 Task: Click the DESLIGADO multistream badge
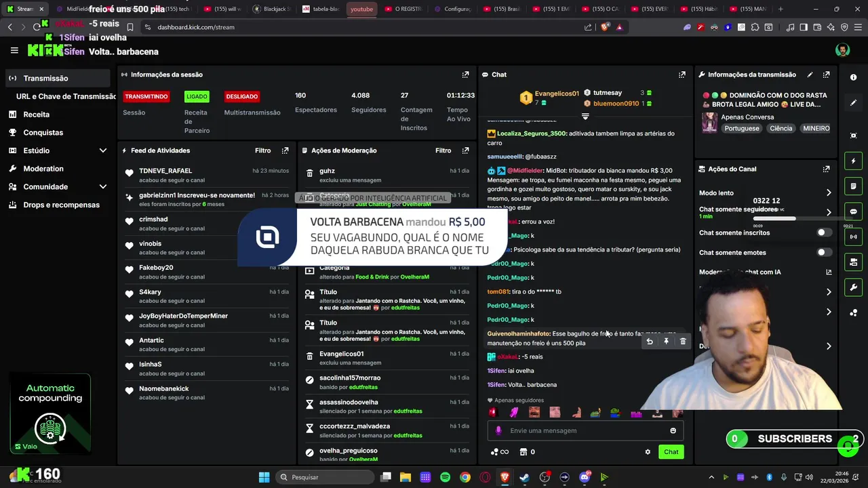(x=242, y=96)
